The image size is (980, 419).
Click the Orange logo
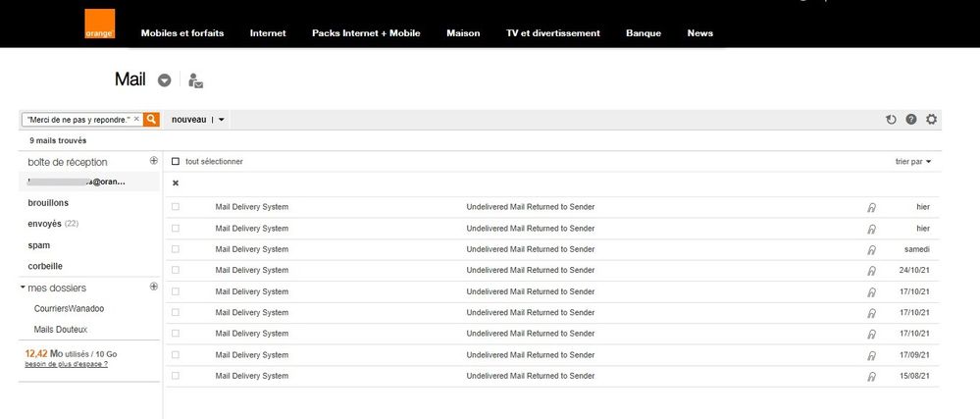(99, 25)
